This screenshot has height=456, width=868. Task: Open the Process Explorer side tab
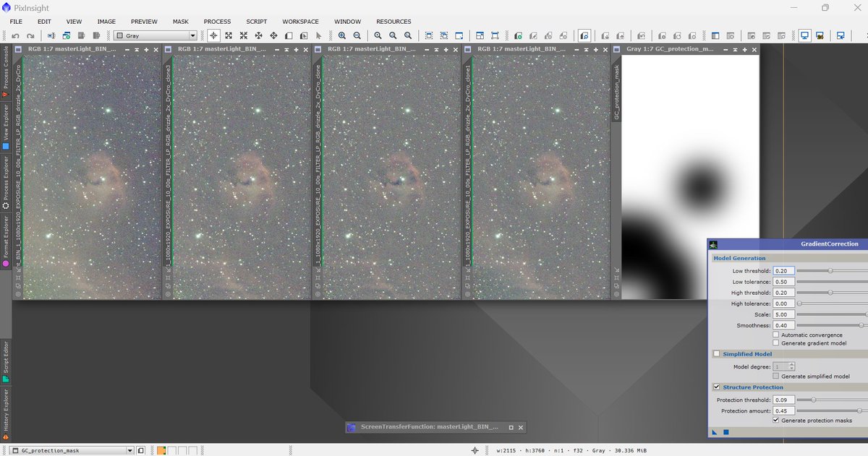click(x=6, y=182)
